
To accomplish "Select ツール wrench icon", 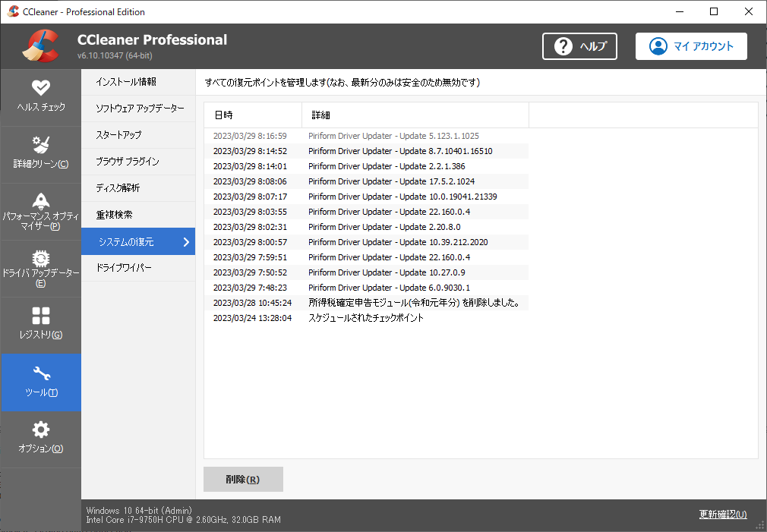I will [x=41, y=373].
